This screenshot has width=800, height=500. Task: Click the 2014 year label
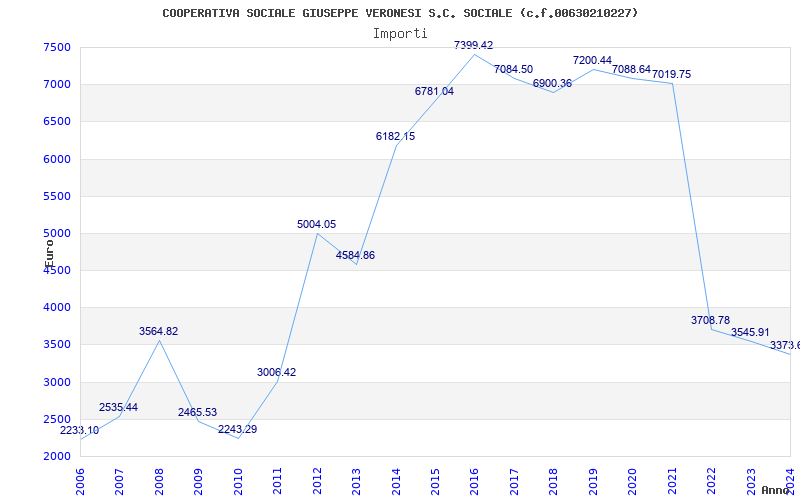click(x=396, y=483)
